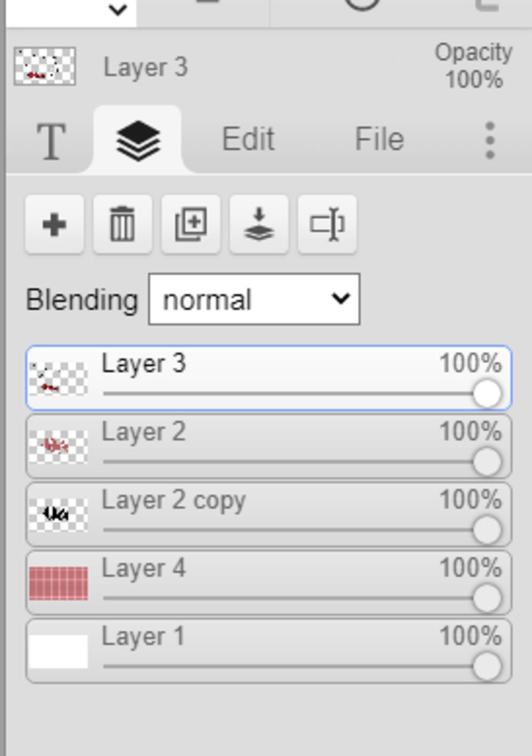Open the File tab

(x=379, y=139)
